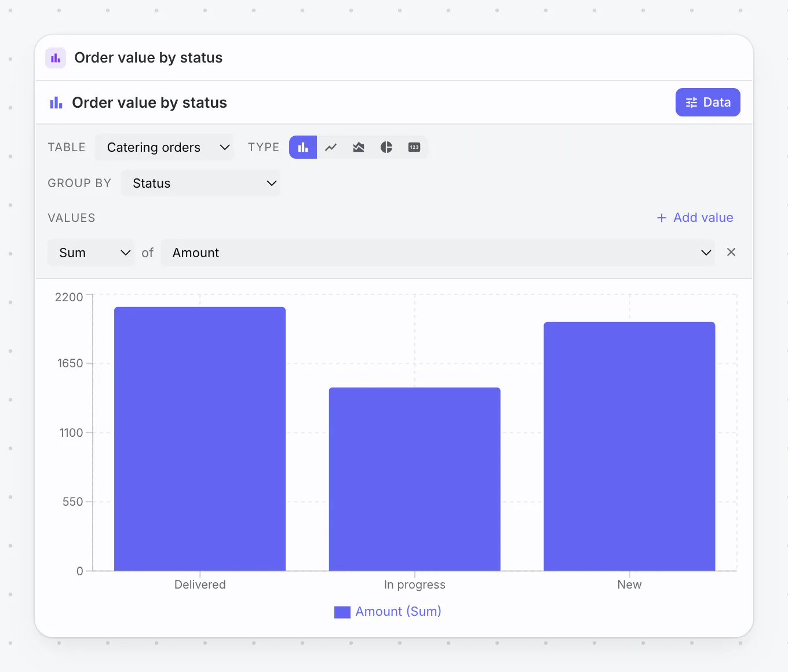
Task: Pick the number (123) chart type
Action: pos(414,147)
